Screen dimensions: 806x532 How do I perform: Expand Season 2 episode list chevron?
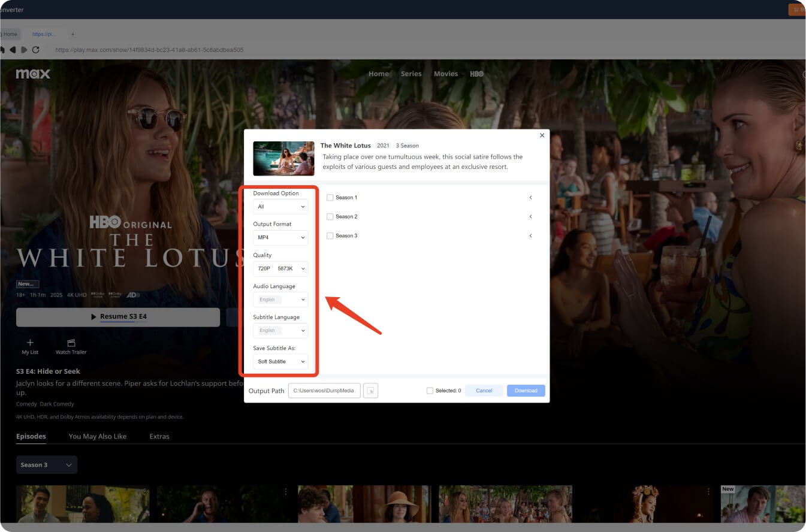coord(530,217)
